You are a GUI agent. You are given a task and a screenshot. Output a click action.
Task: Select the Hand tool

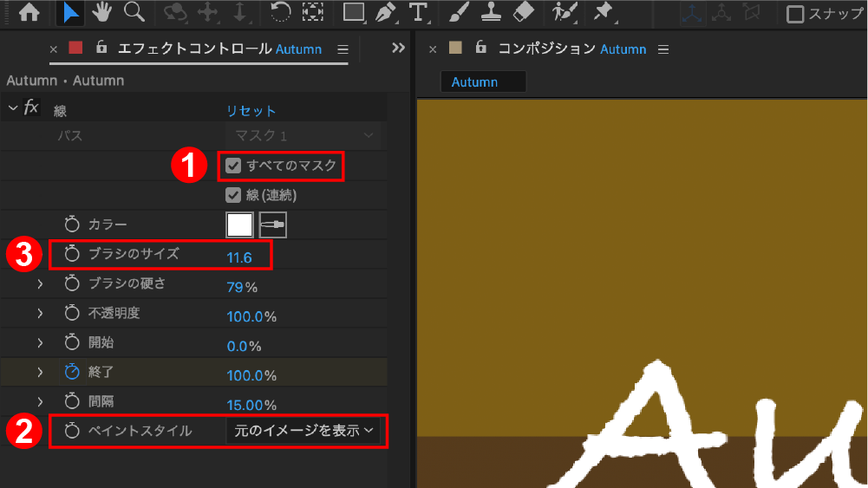pos(101,12)
